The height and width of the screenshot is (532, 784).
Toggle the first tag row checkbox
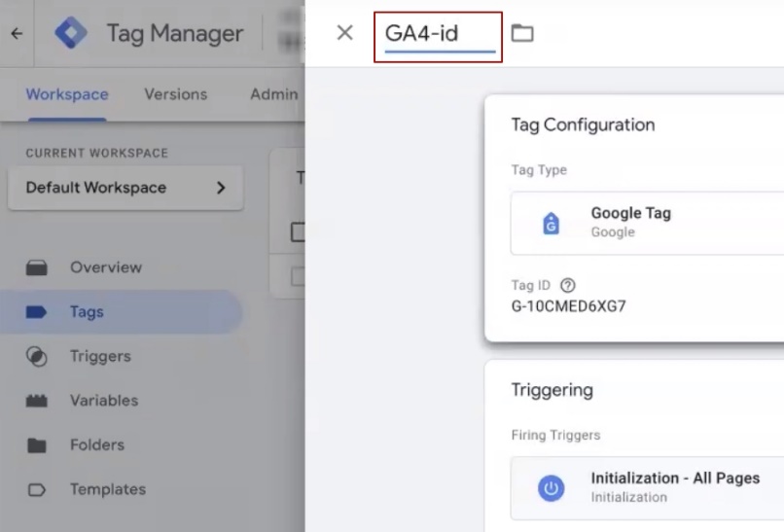coord(299,277)
